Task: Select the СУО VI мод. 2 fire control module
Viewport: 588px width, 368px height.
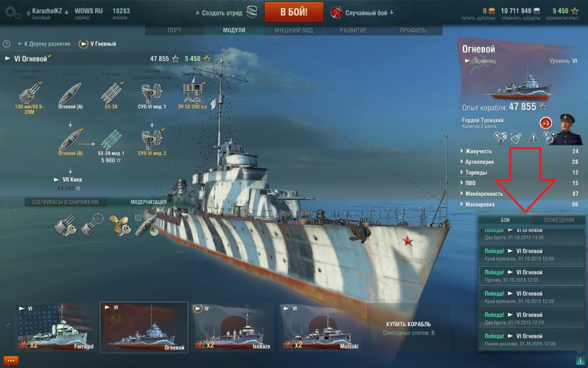Action: pyautogui.click(x=152, y=142)
